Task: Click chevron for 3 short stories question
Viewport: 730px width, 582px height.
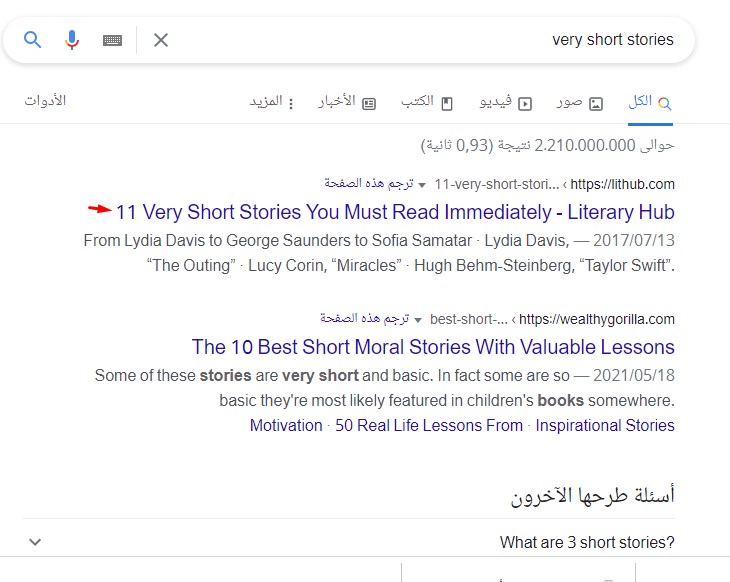Action: point(35,542)
